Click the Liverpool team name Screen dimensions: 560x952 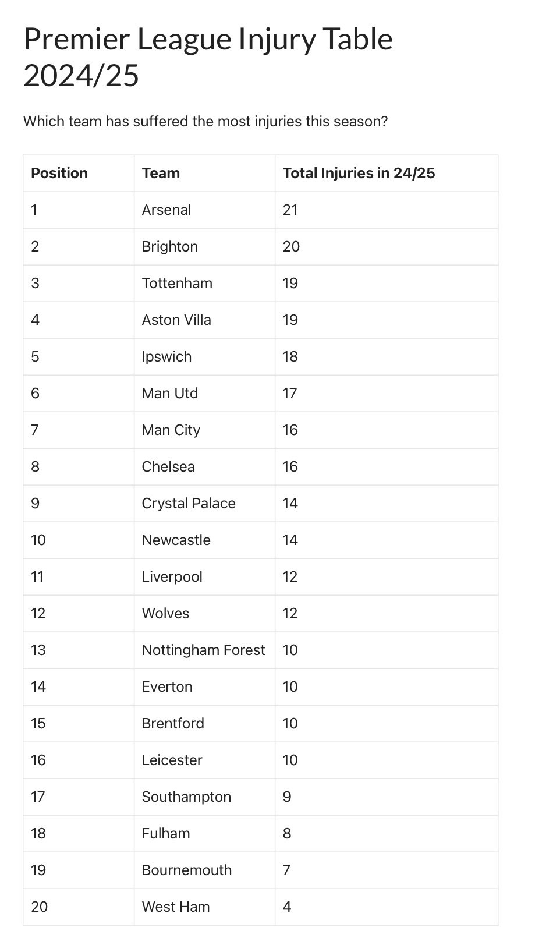click(x=172, y=576)
